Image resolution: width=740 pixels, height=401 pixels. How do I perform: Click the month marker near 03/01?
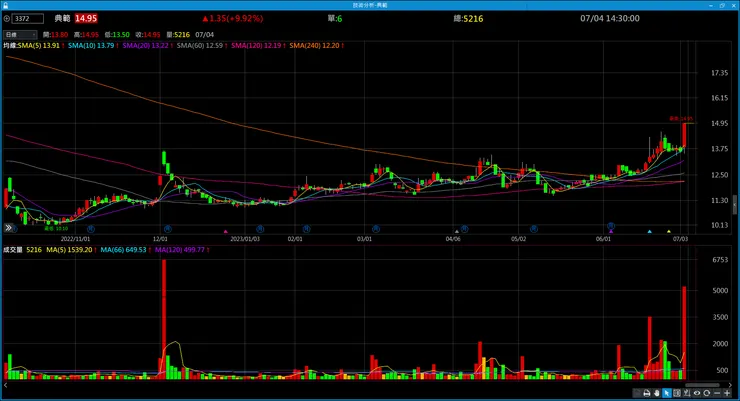point(376,229)
